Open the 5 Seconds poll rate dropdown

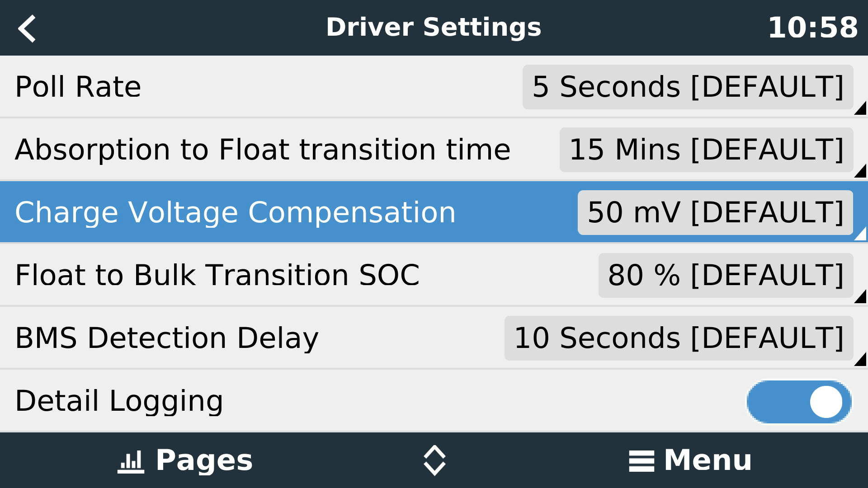click(688, 87)
